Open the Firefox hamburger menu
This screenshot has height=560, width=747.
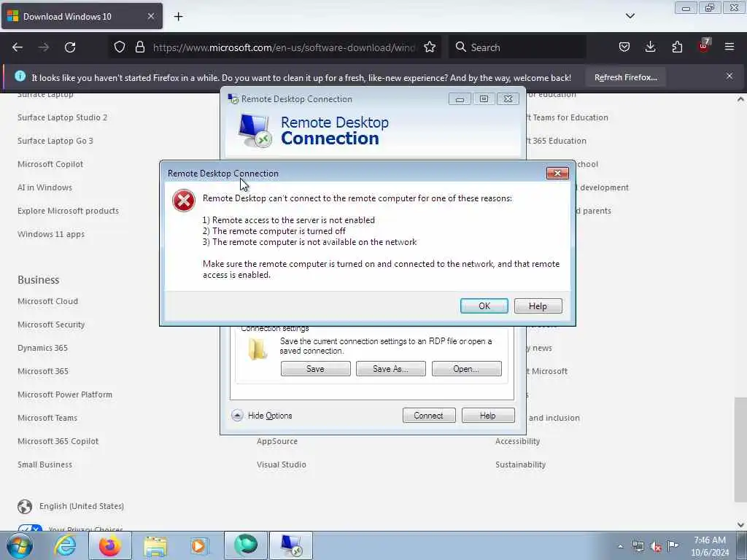click(x=729, y=47)
